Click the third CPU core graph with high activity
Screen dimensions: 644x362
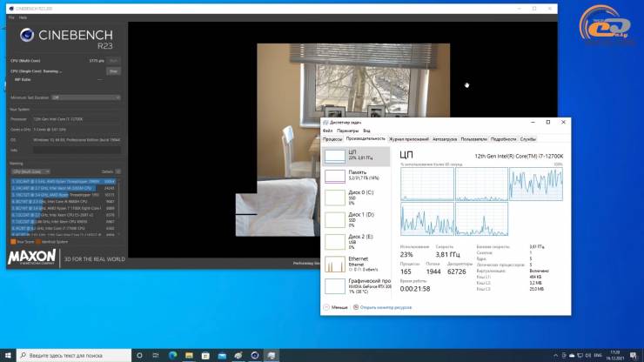536,184
